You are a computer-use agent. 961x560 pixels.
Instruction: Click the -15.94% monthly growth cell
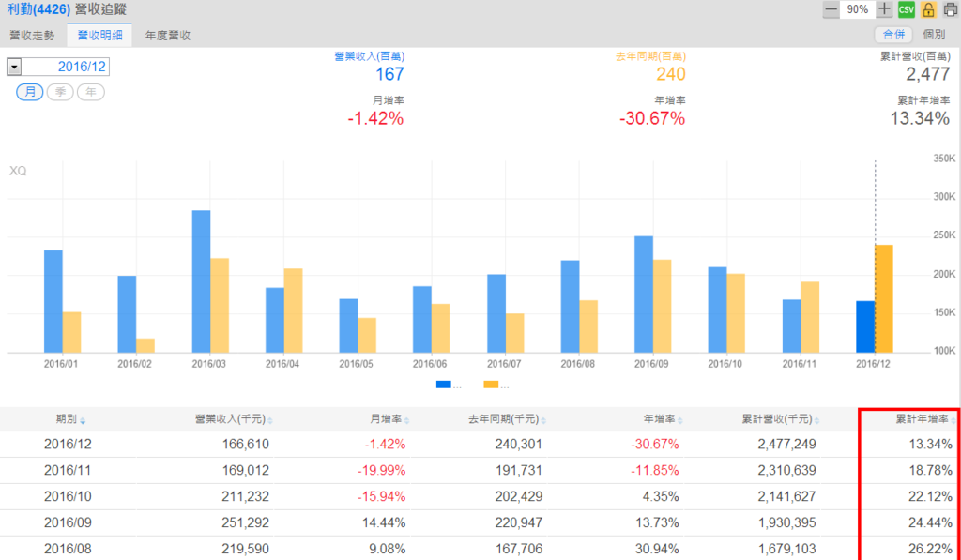[x=382, y=497]
